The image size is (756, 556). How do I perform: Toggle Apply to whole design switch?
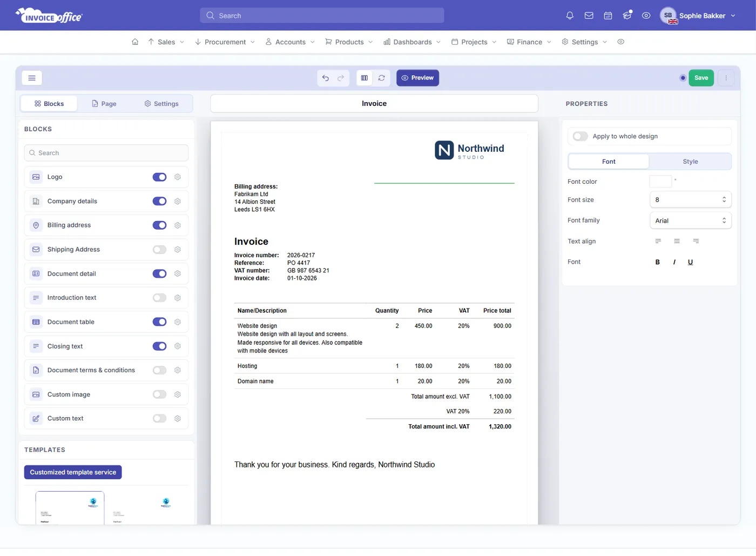click(580, 136)
